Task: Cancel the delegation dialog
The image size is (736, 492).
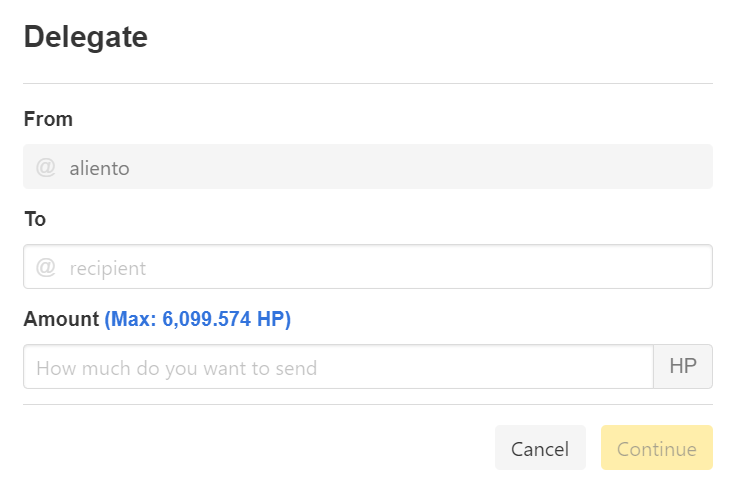Action: pos(540,448)
